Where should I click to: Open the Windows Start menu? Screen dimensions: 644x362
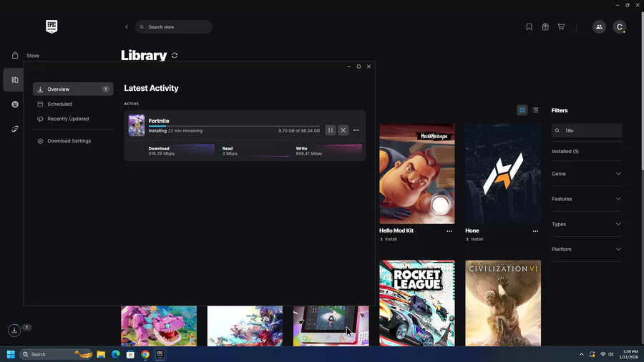[11, 354]
